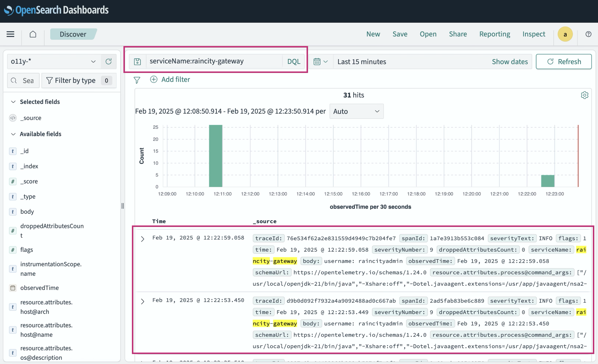Click the Add filter link
Viewport: 598px width, 364px height.
coord(176,79)
